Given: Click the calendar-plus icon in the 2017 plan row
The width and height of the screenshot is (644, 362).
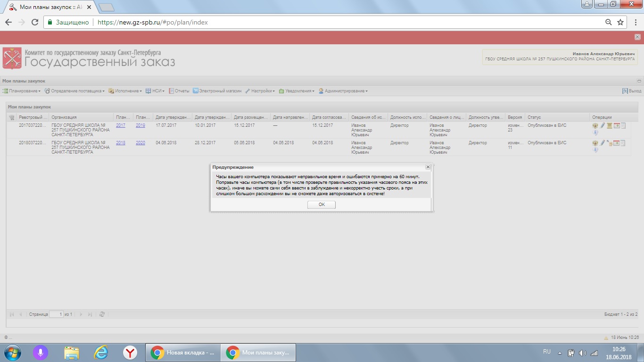Looking at the screenshot, I should coord(616,125).
